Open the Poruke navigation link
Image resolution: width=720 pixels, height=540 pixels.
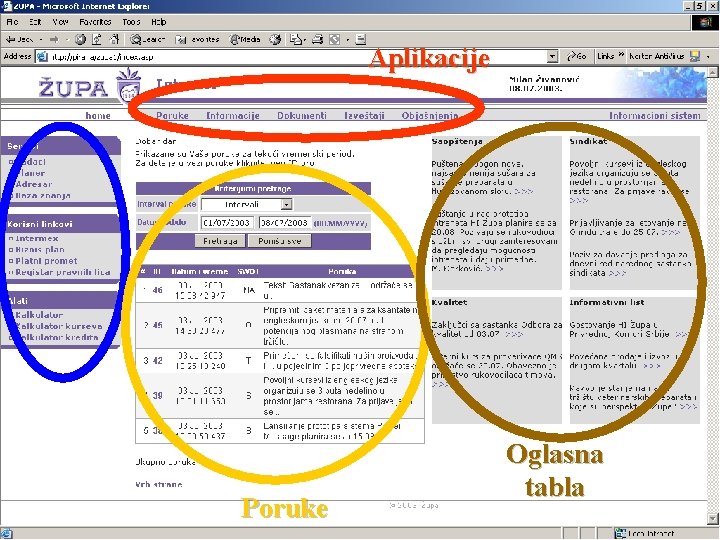172,116
